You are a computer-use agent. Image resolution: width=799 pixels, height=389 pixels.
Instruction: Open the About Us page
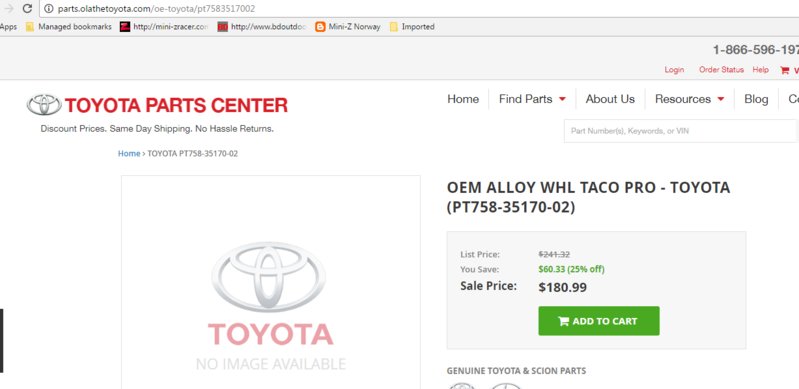(610, 99)
